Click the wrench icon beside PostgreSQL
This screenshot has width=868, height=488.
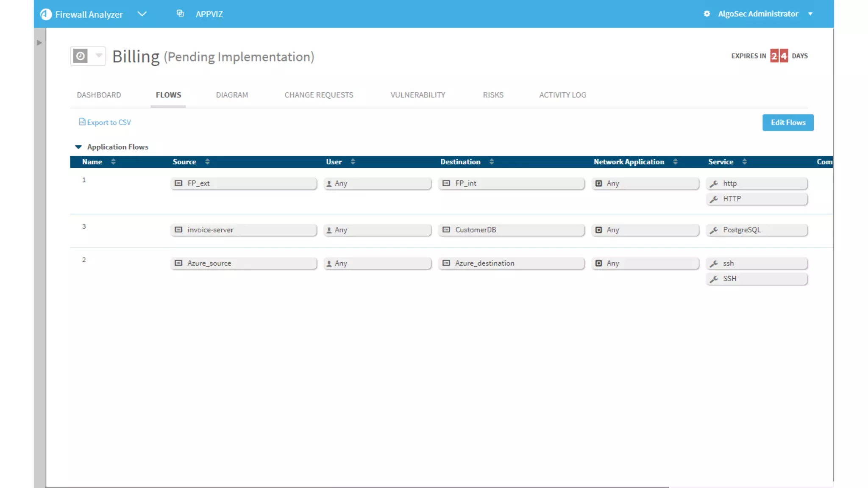tap(714, 230)
